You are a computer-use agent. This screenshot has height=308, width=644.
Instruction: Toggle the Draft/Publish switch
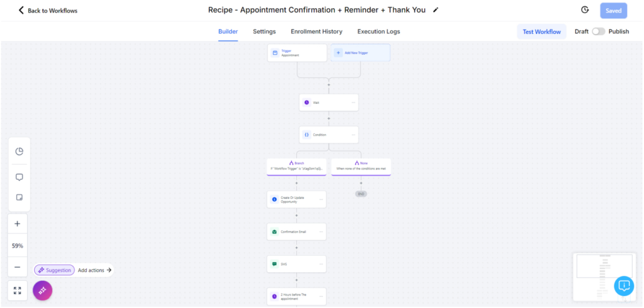[598, 31]
